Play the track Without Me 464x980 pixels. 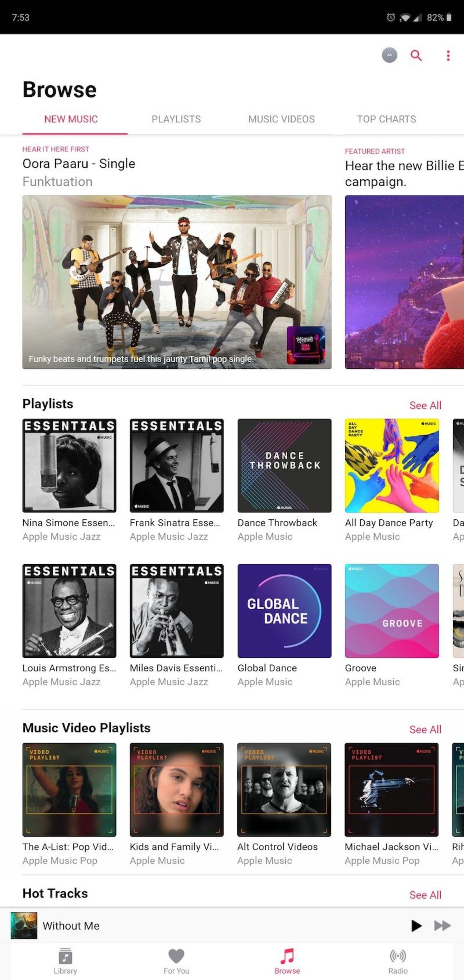coord(416,926)
